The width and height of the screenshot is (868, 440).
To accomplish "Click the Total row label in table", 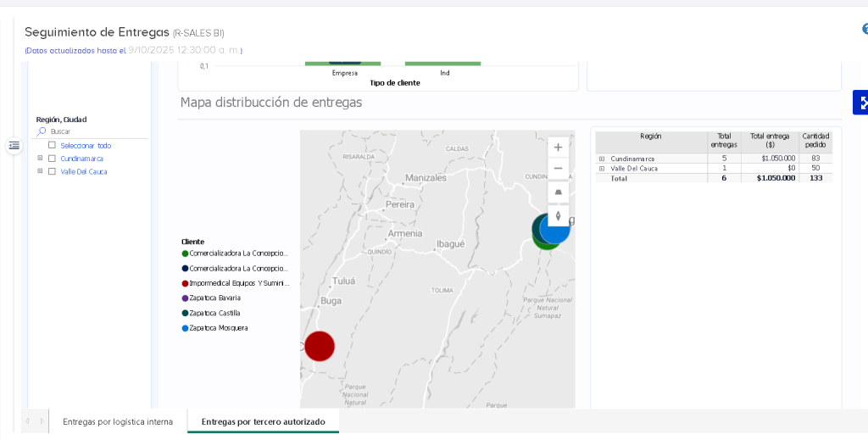I will tap(619, 178).
